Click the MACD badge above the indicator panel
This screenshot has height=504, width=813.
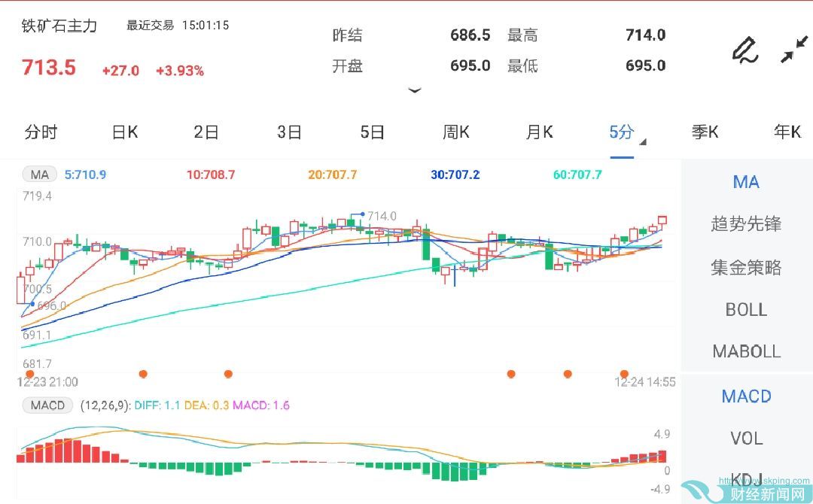47,405
